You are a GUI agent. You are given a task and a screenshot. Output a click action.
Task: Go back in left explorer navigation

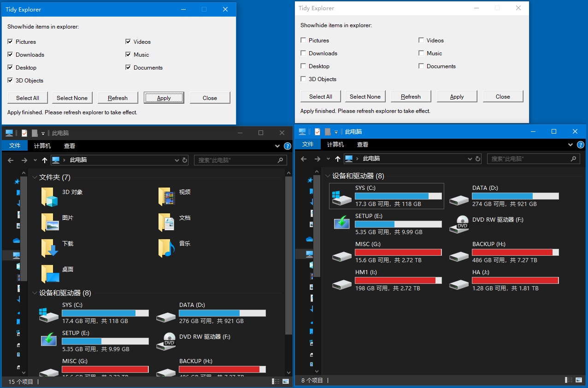pyautogui.click(x=11, y=160)
